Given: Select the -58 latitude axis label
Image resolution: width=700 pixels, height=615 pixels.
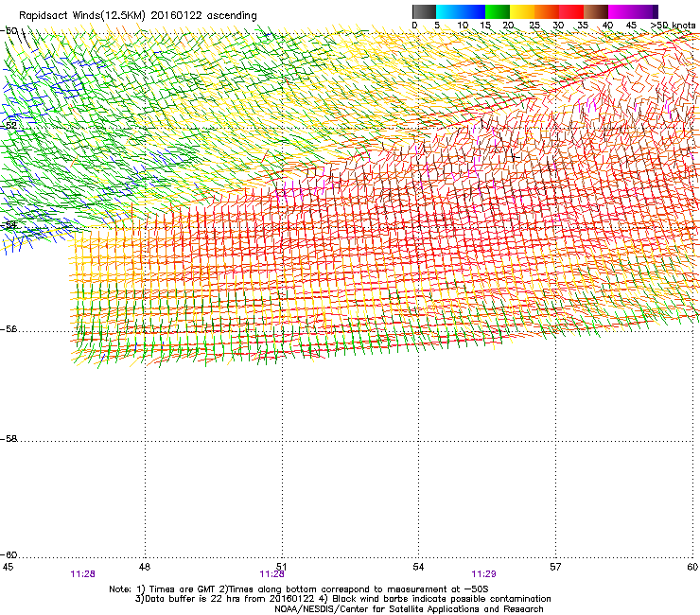Looking at the screenshot, I should pyautogui.click(x=9, y=439).
